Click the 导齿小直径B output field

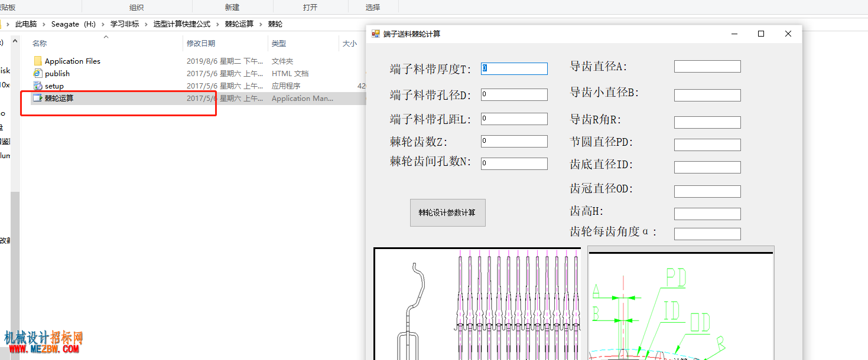click(707, 95)
